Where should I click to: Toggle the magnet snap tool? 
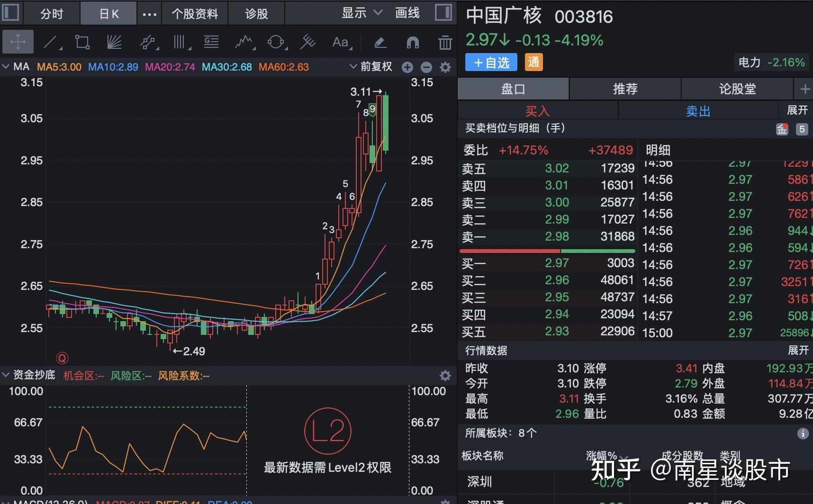pyautogui.click(x=413, y=43)
